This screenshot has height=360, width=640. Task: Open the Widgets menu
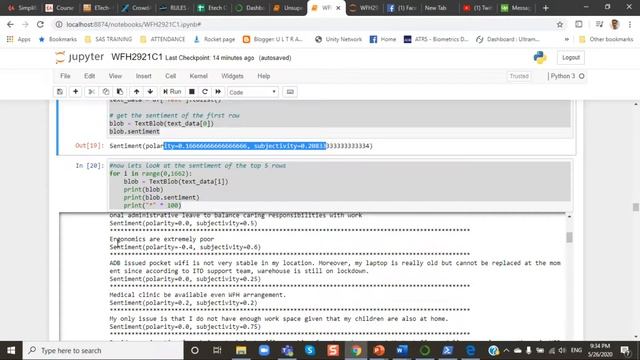point(232,76)
